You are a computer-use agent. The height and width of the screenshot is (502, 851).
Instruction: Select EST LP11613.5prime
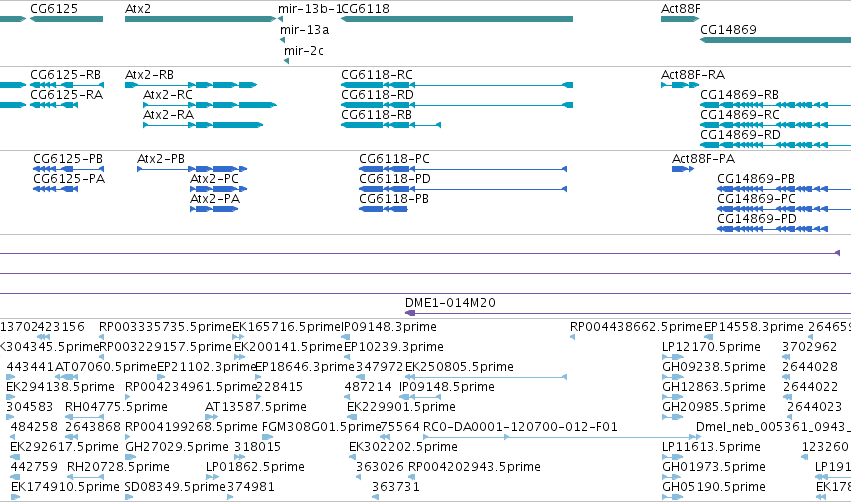coord(711,447)
